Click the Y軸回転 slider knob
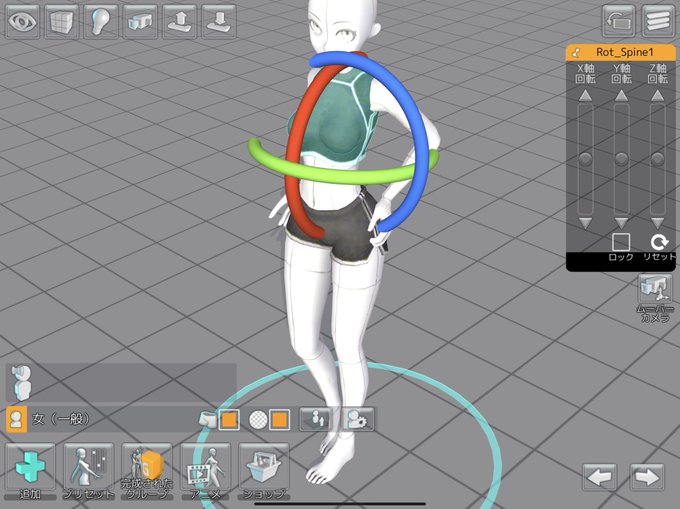 point(621,159)
